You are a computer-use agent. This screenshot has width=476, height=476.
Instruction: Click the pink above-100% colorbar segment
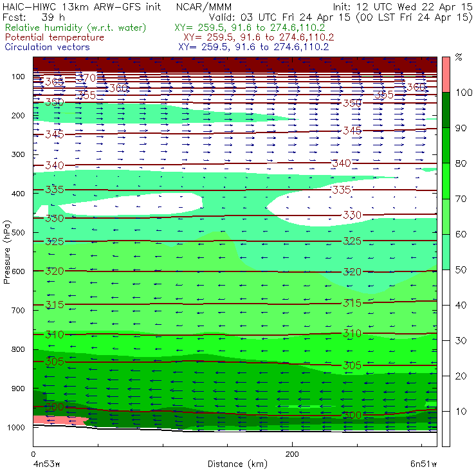tap(446, 75)
